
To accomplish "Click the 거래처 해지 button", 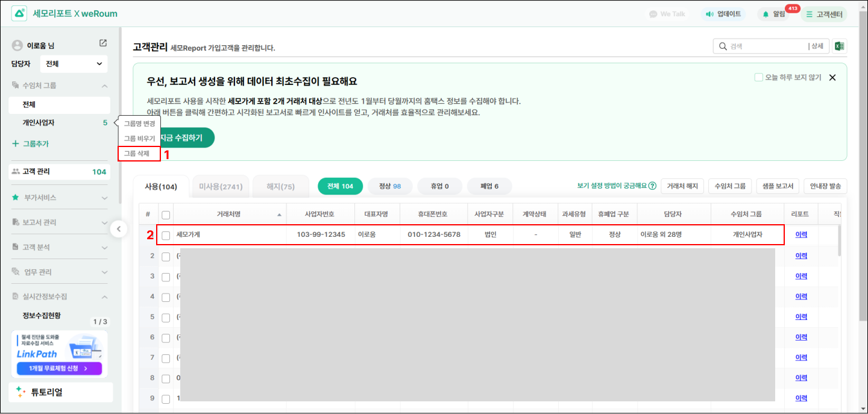I will [x=682, y=186].
